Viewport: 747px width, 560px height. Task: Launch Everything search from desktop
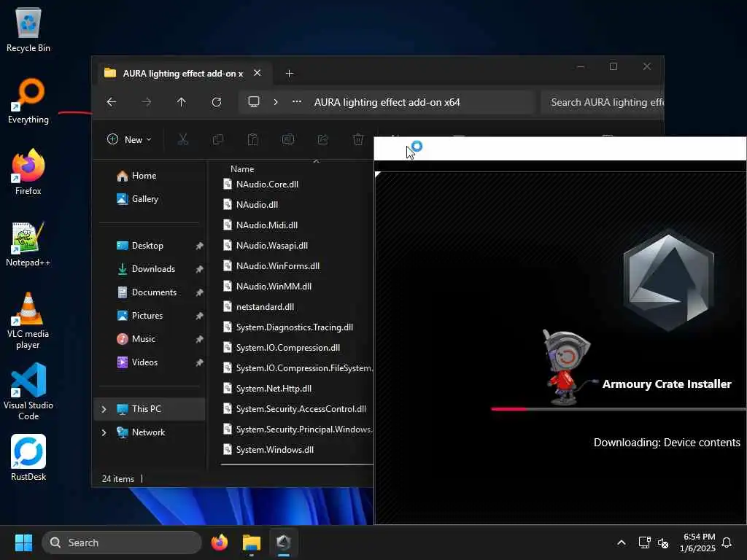(x=28, y=101)
